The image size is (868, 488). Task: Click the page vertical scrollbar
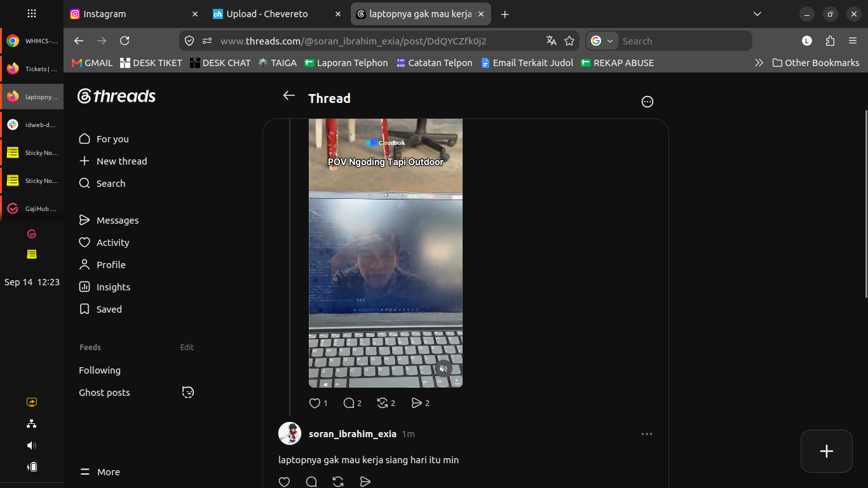click(866, 203)
